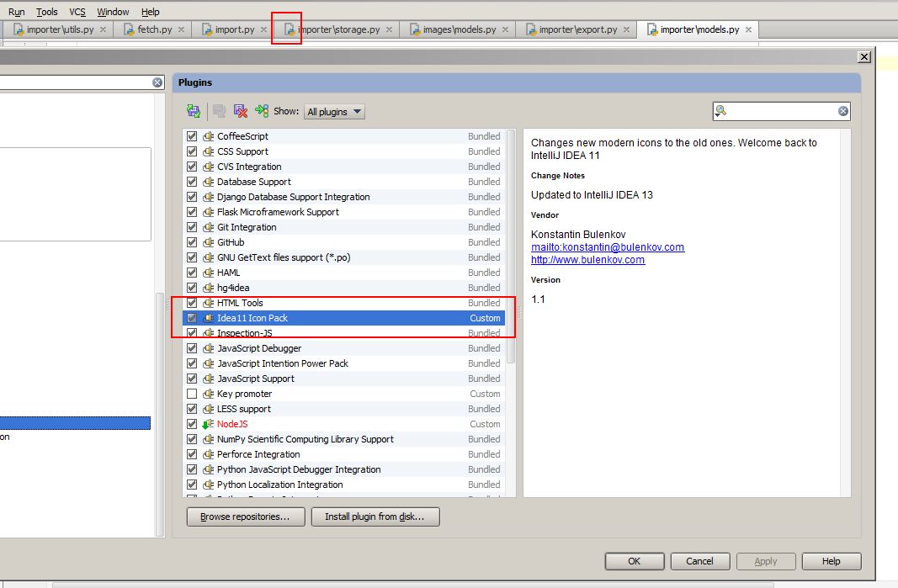The image size is (898, 588).
Task: Click the sort plugins icon beside Show
Action: tap(262, 110)
